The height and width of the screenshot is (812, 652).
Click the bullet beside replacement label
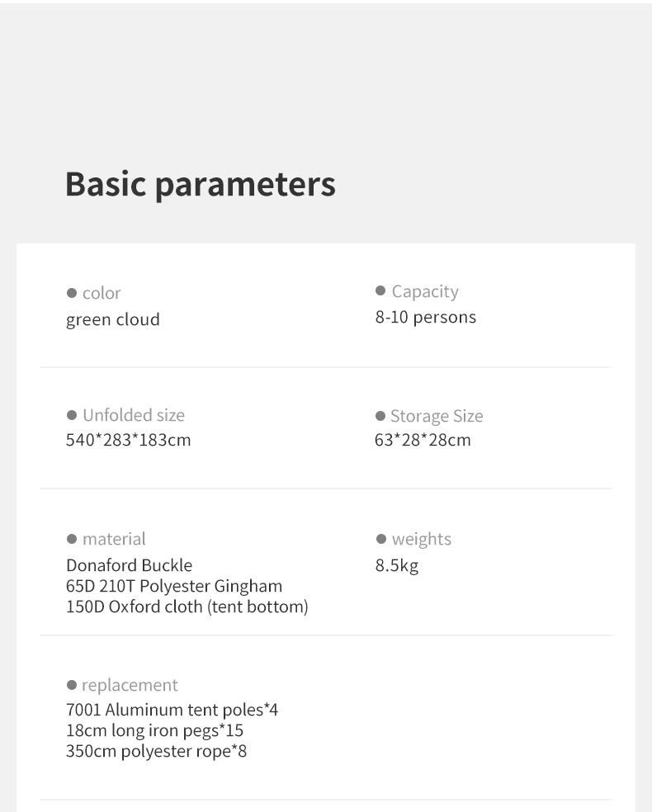point(72,685)
